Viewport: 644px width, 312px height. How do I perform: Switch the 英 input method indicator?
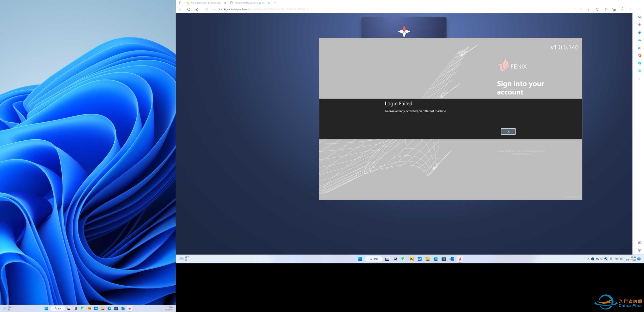[x=611, y=259]
